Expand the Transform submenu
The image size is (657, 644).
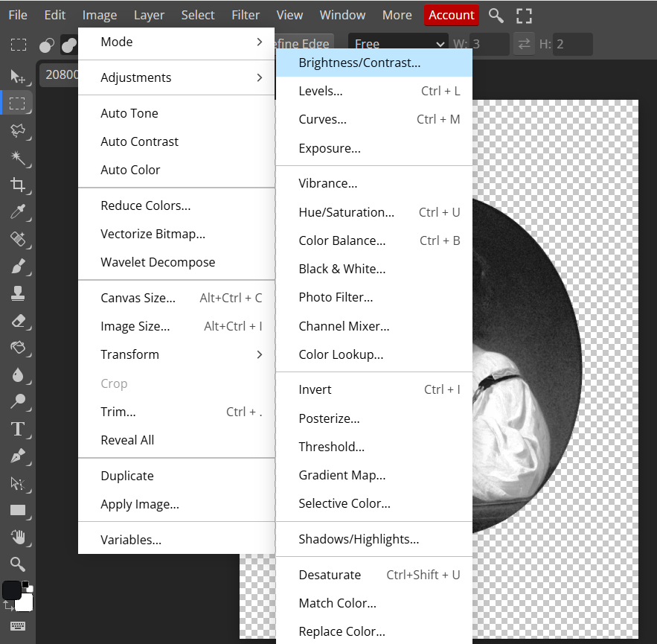176,354
